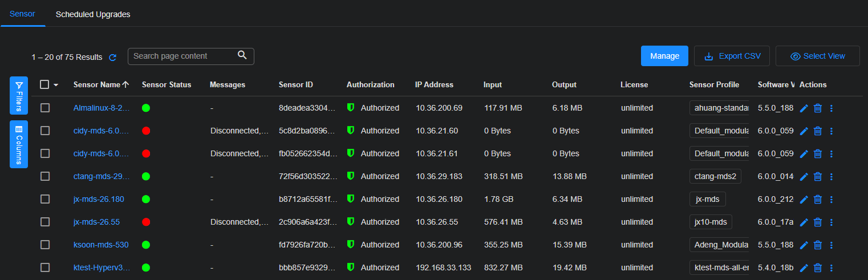Delete the ksoon-mds-530 sensor with trash icon
The height and width of the screenshot is (280, 868).
coord(817,245)
